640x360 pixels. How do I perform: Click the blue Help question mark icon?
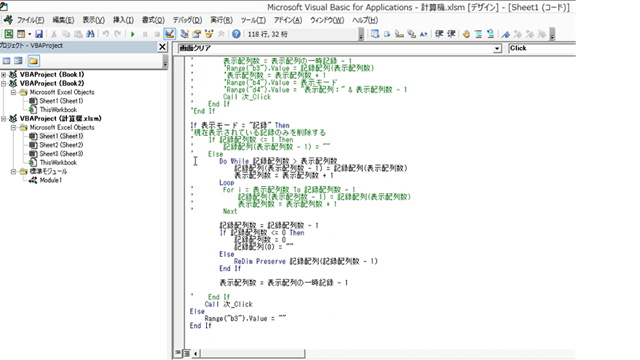pos(236,34)
